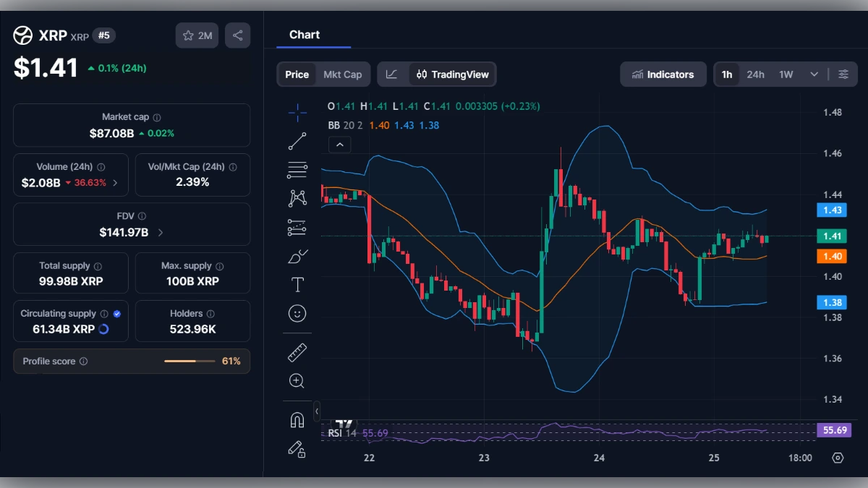Select the trend line drawing tool
Screen dimensions: 868x488
[x=297, y=141]
